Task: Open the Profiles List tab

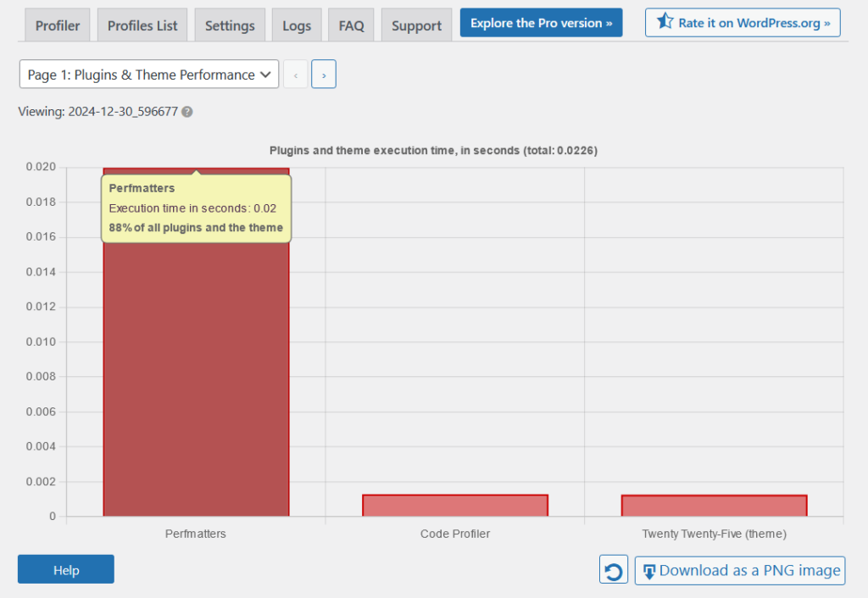Action: click(x=142, y=25)
